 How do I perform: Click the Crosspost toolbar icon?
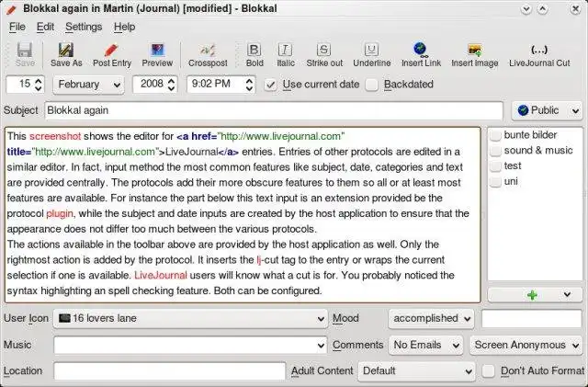(x=208, y=55)
